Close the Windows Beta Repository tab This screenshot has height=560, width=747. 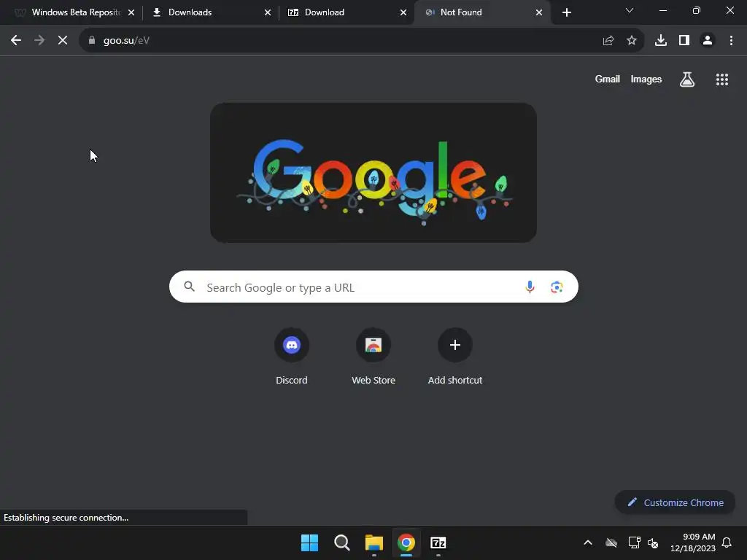click(131, 12)
